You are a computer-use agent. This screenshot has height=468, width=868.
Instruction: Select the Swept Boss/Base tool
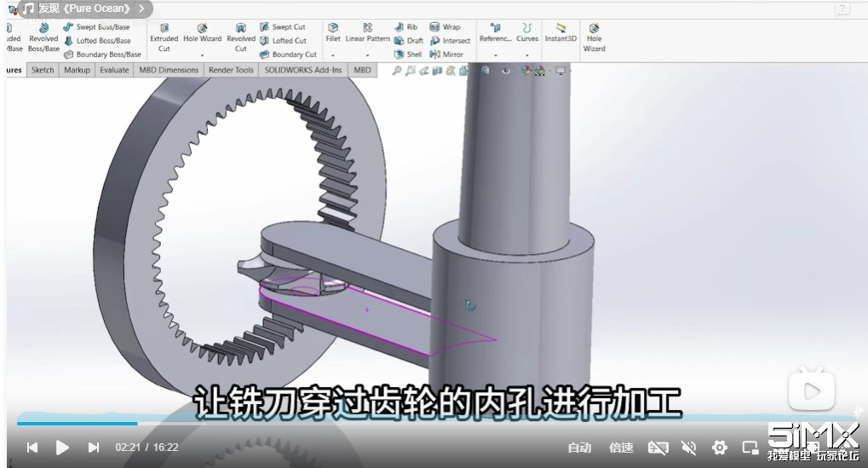tap(96, 26)
